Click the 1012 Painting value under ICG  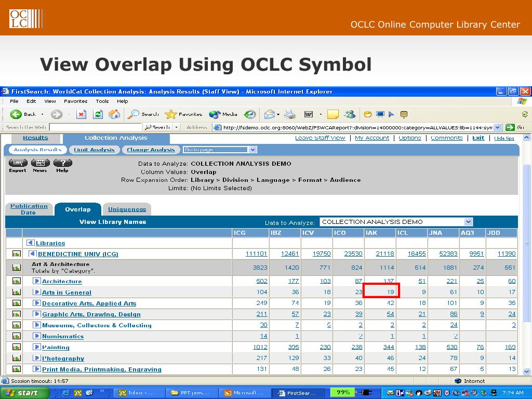(x=260, y=347)
